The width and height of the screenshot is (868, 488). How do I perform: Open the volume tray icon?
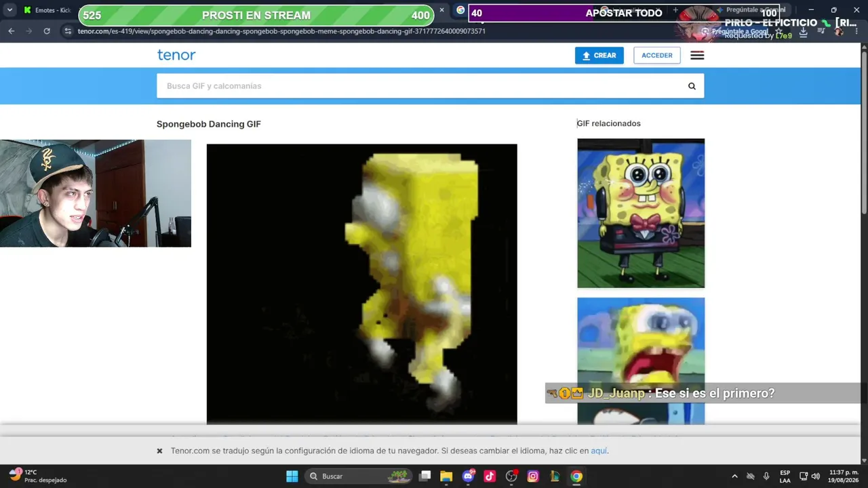click(815, 476)
